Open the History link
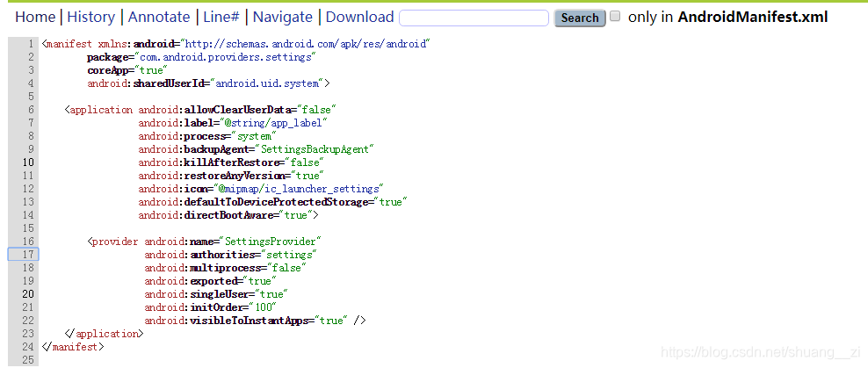Screen dimensions: 868x368 [x=90, y=18]
